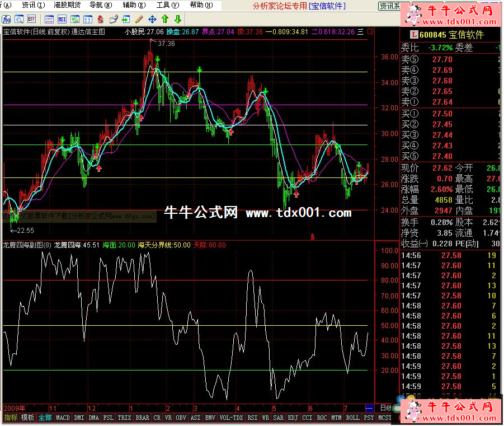Switch to the 指标 tab
The image size is (504, 426).
11,418
